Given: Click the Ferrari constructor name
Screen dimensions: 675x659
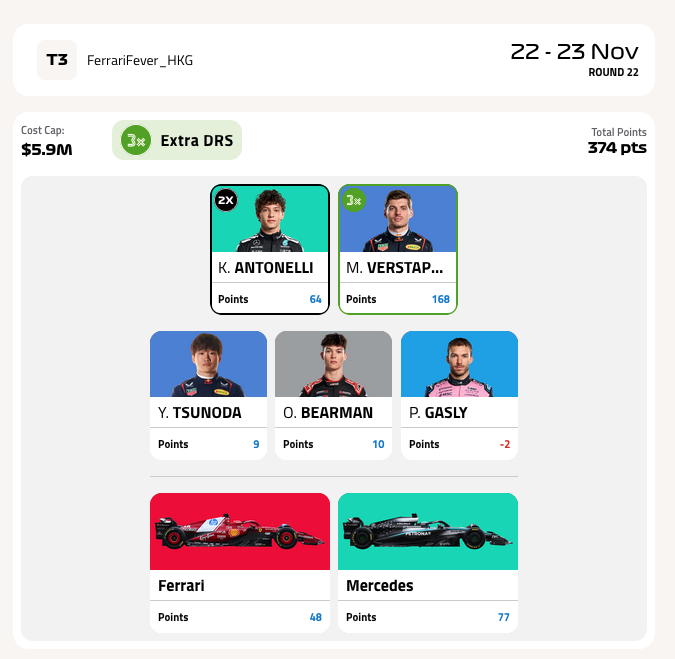Looking at the screenshot, I should [181, 586].
